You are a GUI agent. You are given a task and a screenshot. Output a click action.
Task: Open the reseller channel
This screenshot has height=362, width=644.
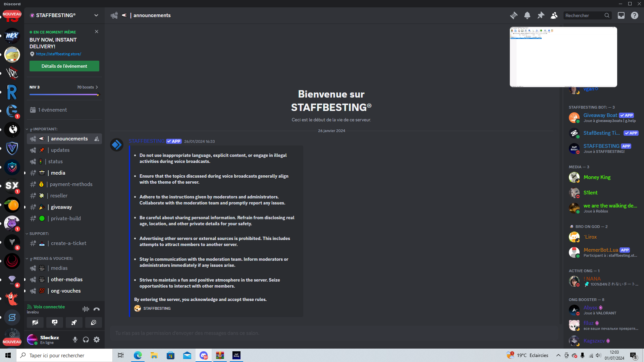pyautogui.click(x=64, y=196)
